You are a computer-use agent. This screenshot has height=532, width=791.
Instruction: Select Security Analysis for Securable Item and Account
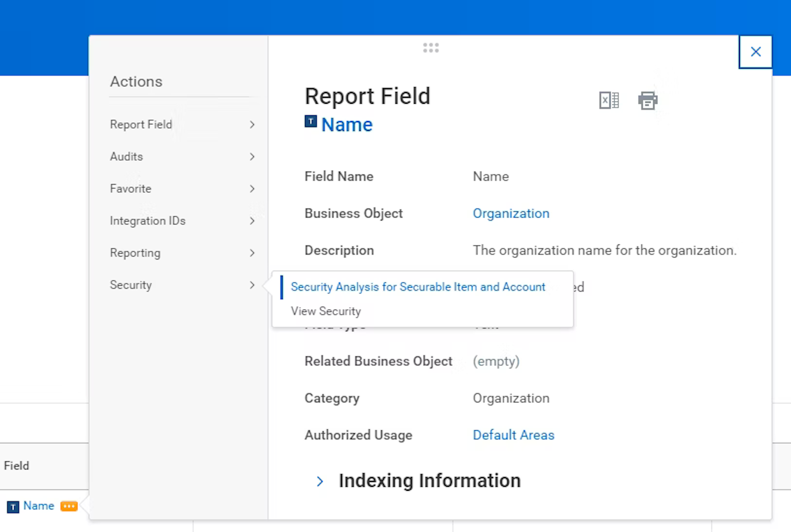coord(418,287)
